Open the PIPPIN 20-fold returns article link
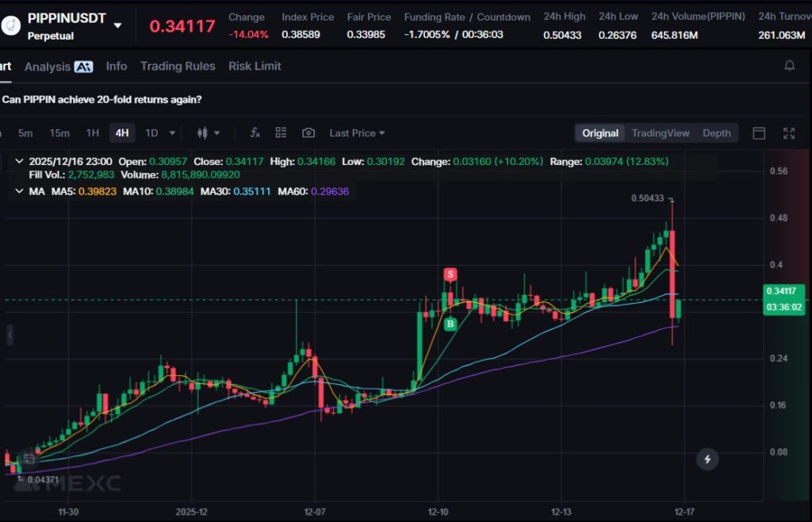The width and height of the screenshot is (812, 522). point(101,100)
